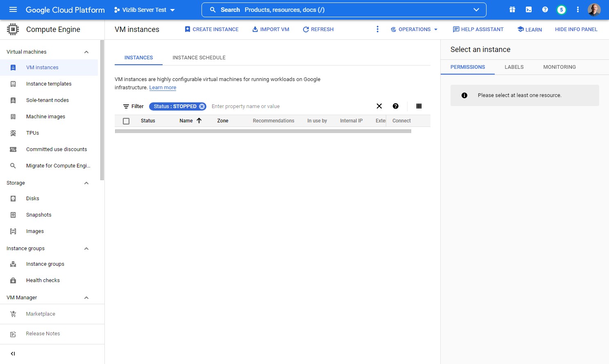The image size is (609, 364).
Task: Open TPUs in sidebar
Action: pos(49,133)
